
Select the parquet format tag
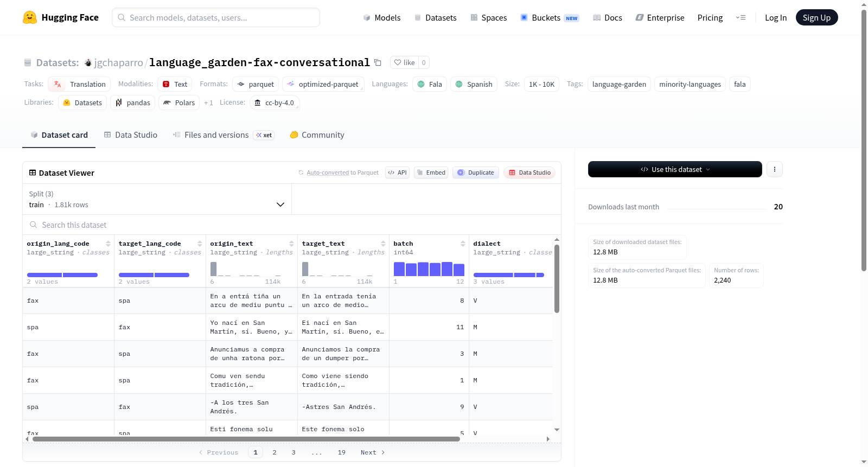pyautogui.click(x=256, y=84)
